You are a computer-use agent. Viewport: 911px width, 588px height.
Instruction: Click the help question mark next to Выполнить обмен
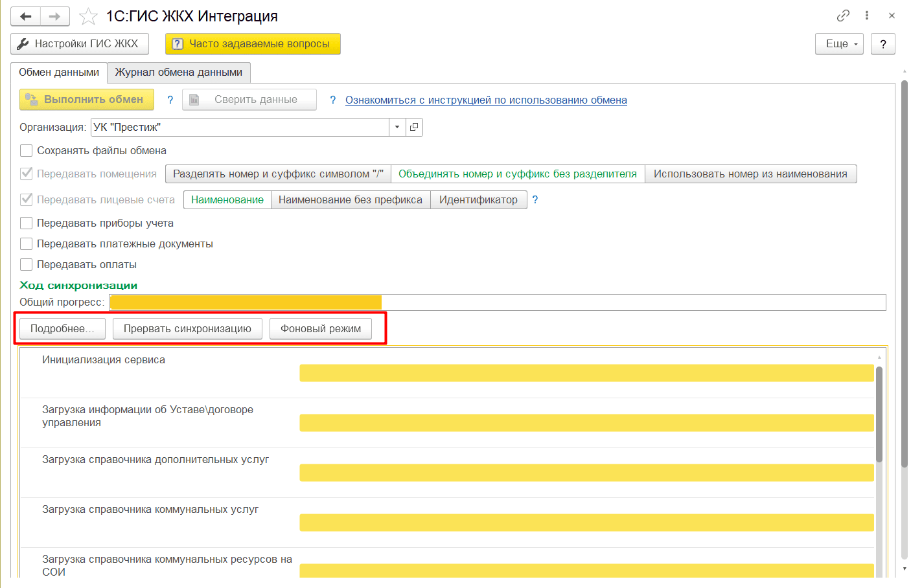(x=170, y=100)
